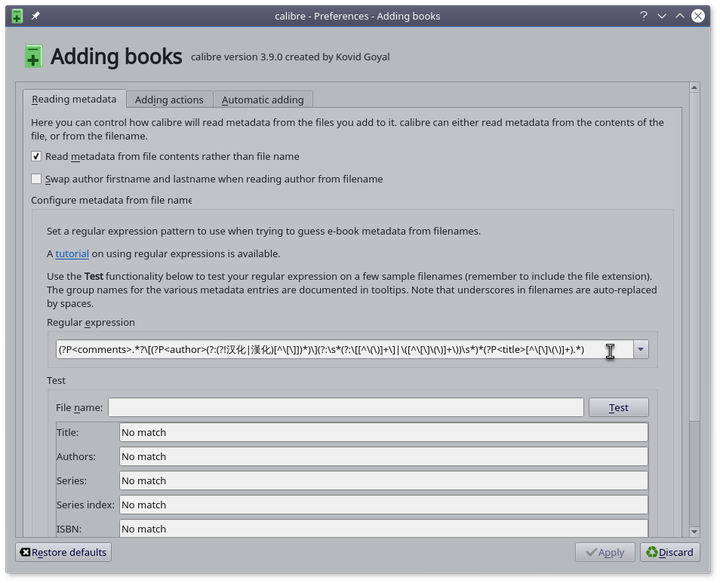
Task: Click the pin window icon in title bar
Action: [x=36, y=16]
